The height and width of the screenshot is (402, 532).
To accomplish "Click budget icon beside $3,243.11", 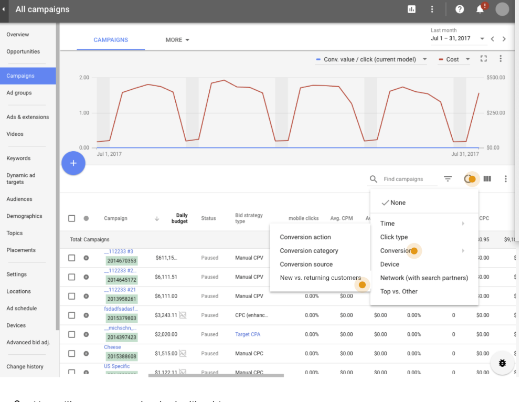I will tap(183, 315).
